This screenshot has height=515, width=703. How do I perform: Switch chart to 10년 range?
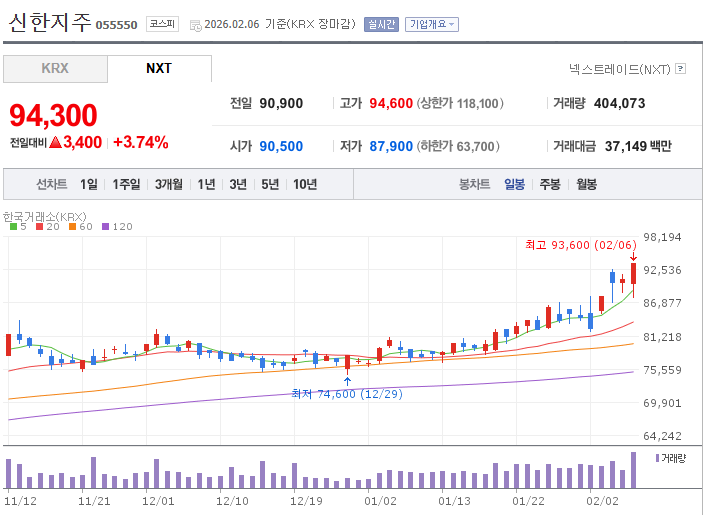(305, 184)
